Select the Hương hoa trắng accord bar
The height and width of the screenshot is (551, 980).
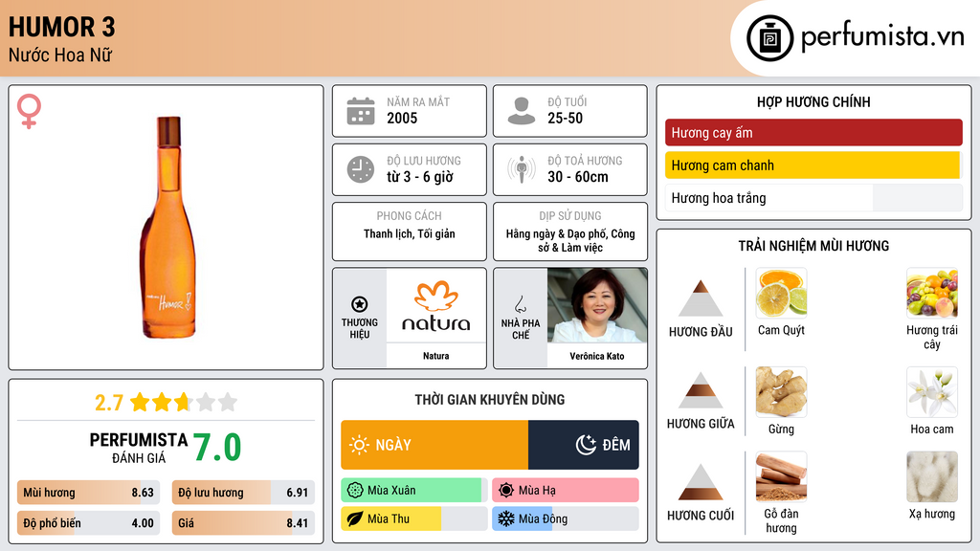click(813, 198)
